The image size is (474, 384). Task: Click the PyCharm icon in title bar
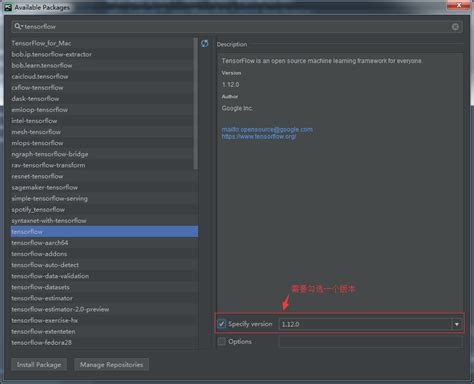click(8, 7)
